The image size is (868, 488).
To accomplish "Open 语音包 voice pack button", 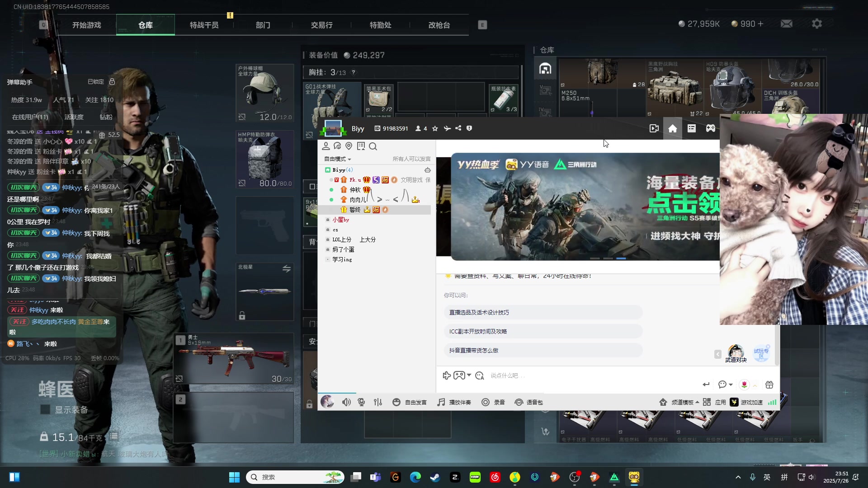I will coord(528,402).
